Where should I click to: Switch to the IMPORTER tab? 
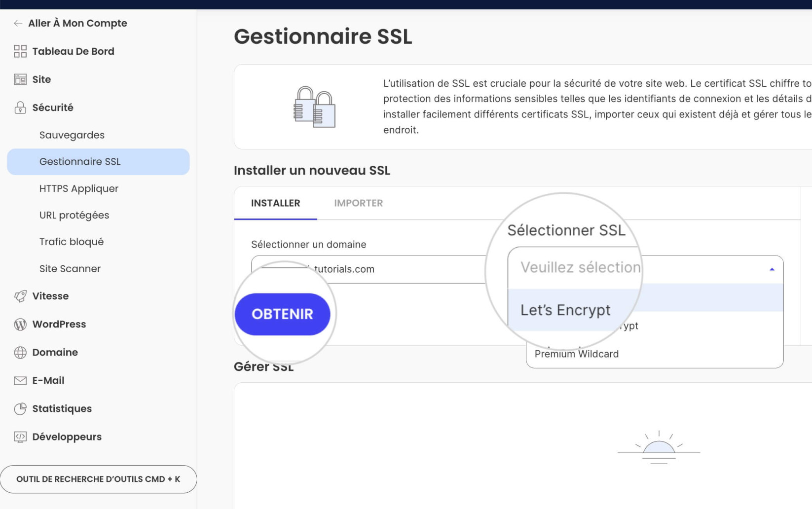(359, 203)
